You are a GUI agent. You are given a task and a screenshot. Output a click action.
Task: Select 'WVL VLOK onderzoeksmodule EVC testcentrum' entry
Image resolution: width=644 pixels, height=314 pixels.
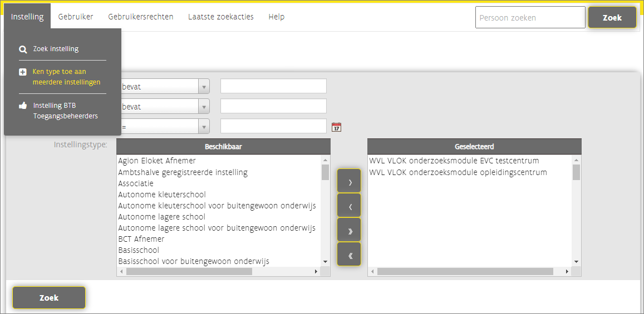pos(454,161)
